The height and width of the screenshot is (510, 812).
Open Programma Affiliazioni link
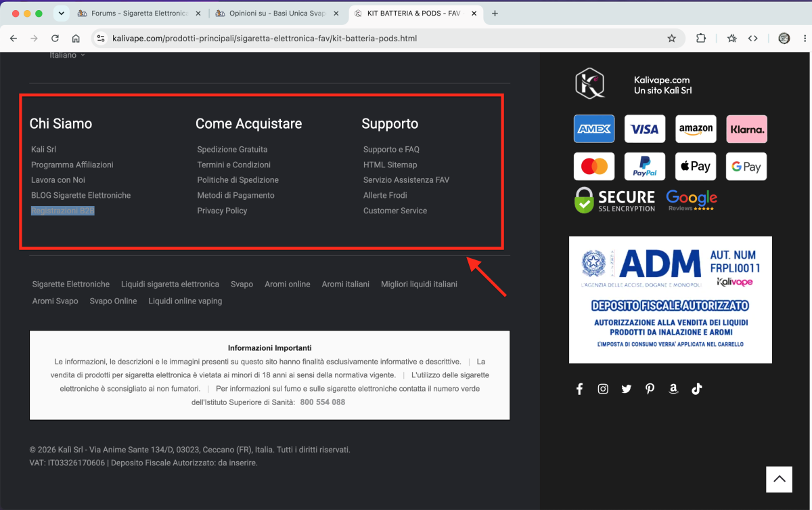[72, 165]
